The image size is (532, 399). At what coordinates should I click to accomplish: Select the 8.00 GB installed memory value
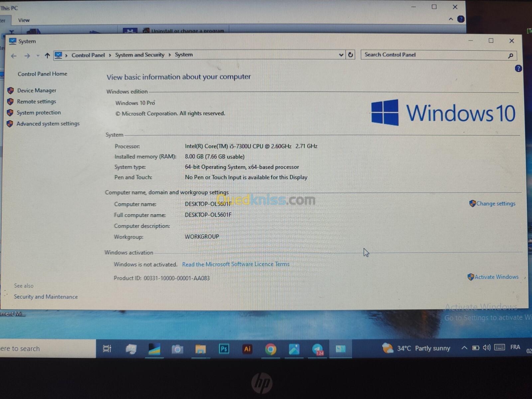click(214, 157)
